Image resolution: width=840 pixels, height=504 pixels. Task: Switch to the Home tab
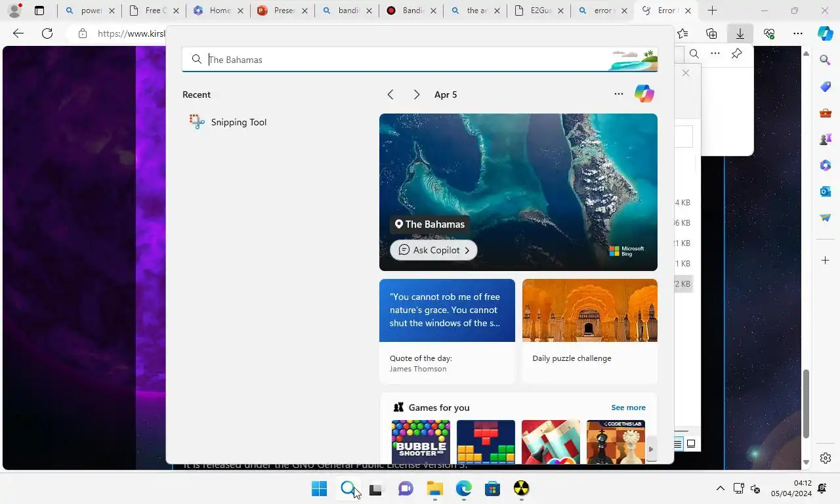[218, 10]
